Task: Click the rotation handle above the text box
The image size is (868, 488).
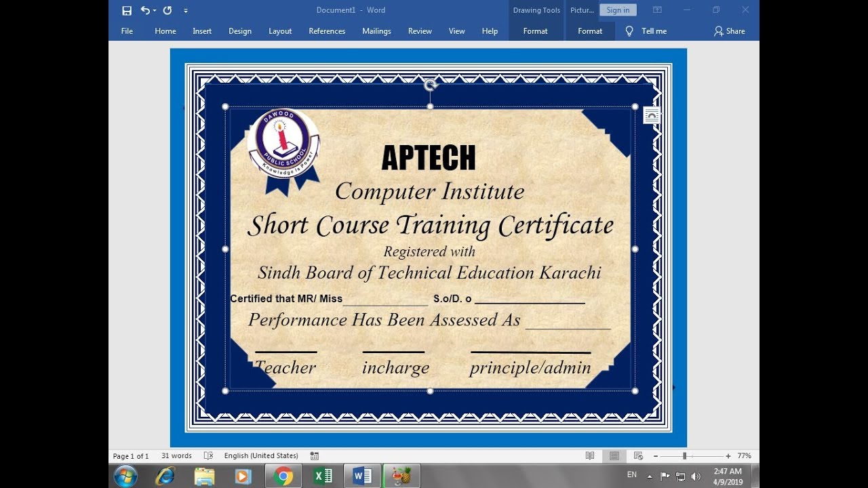Action: click(x=430, y=85)
